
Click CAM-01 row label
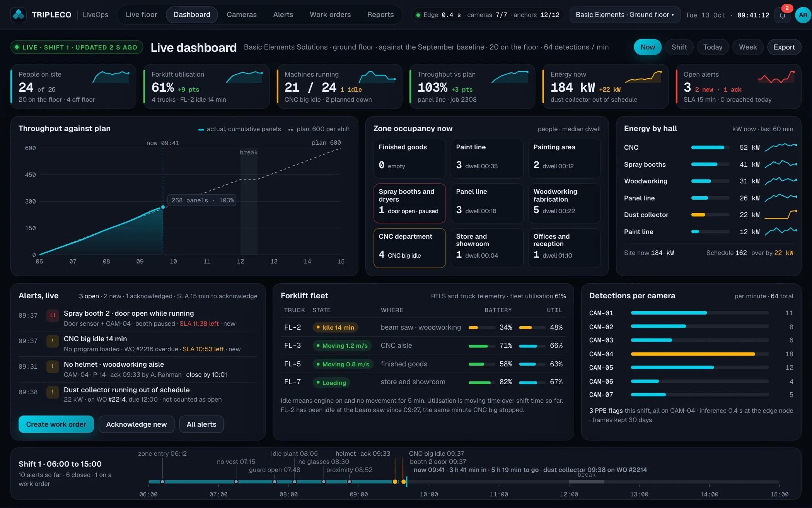601,313
